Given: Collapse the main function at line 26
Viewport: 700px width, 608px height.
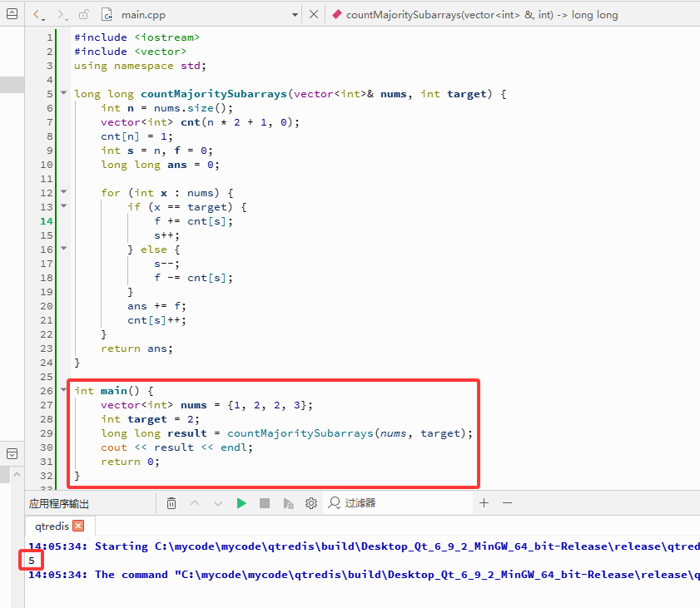Looking at the screenshot, I should (x=64, y=390).
